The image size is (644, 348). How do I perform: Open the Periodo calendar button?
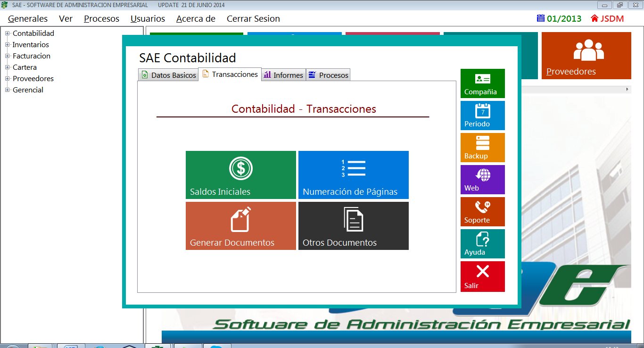pyautogui.click(x=483, y=116)
